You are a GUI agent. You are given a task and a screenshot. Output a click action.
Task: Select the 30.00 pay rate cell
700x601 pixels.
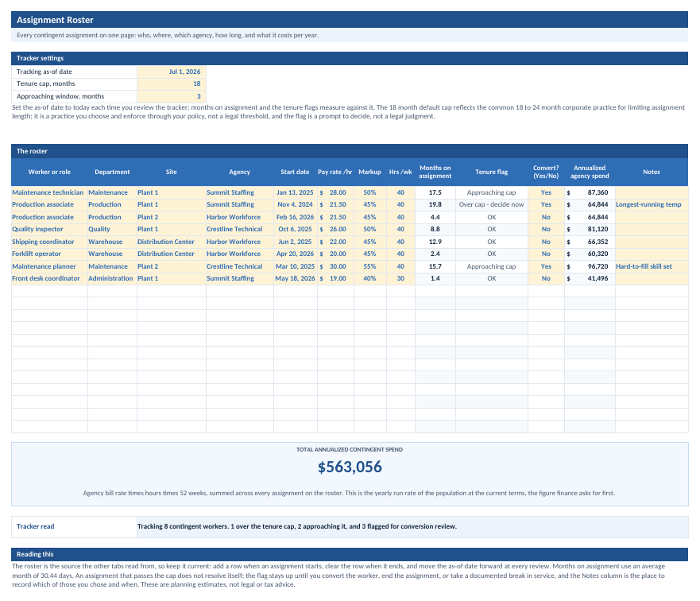(x=335, y=266)
